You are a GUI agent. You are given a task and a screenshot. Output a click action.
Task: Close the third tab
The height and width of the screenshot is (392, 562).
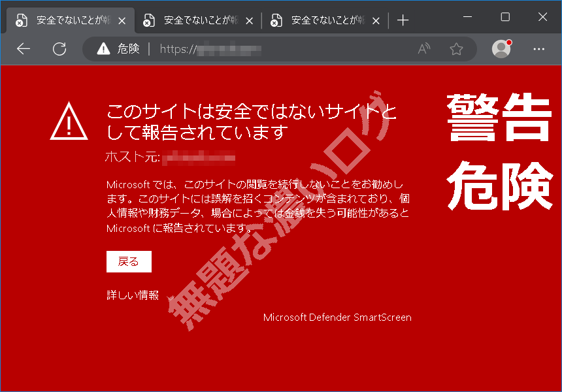point(376,21)
